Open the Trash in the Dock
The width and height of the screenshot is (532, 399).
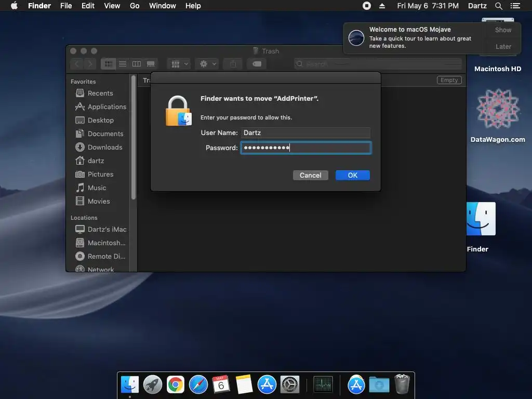click(x=402, y=384)
